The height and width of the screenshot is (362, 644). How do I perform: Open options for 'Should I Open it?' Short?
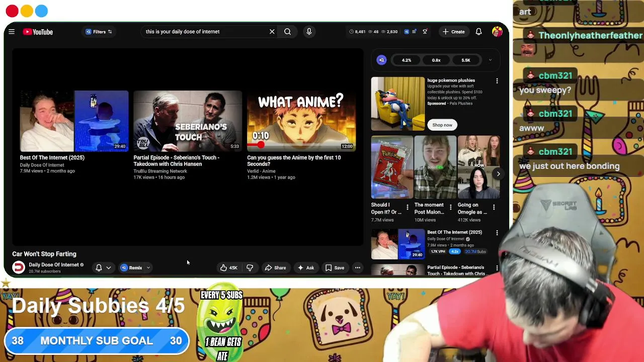click(x=408, y=207)
